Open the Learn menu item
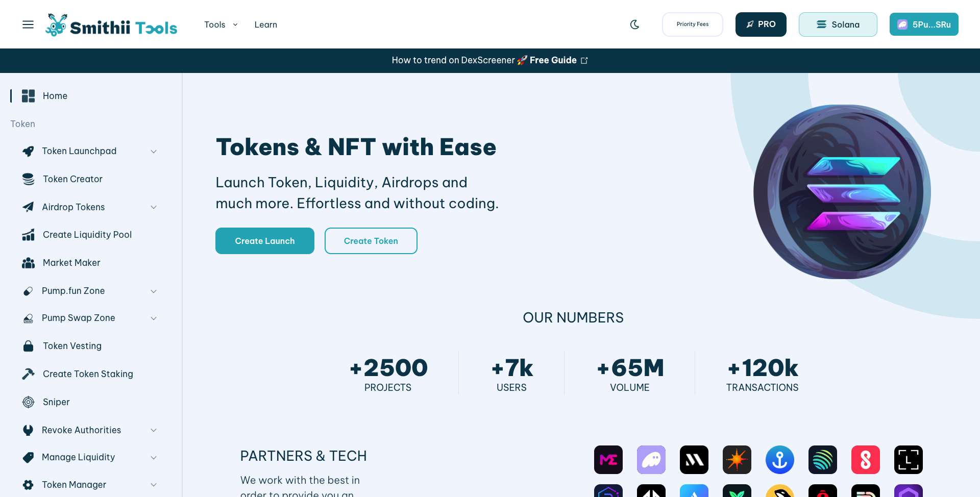Screen dimensions: 980x497 265,24
